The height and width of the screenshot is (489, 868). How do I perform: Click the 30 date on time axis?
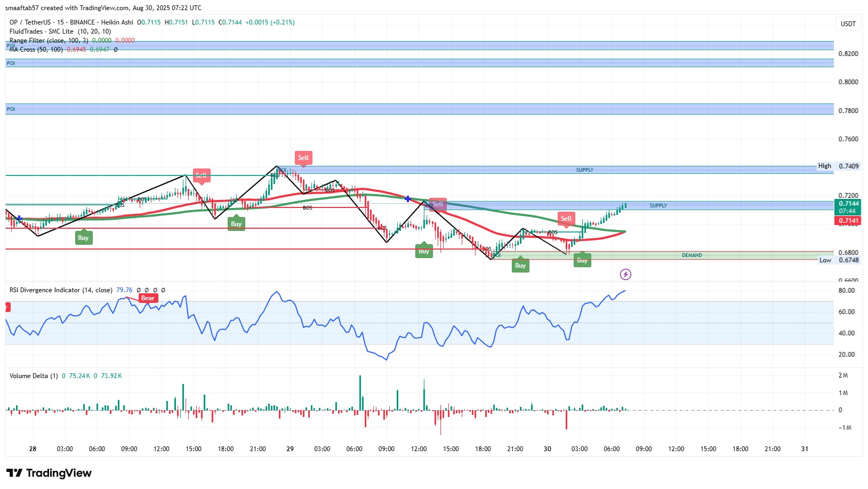548,449
